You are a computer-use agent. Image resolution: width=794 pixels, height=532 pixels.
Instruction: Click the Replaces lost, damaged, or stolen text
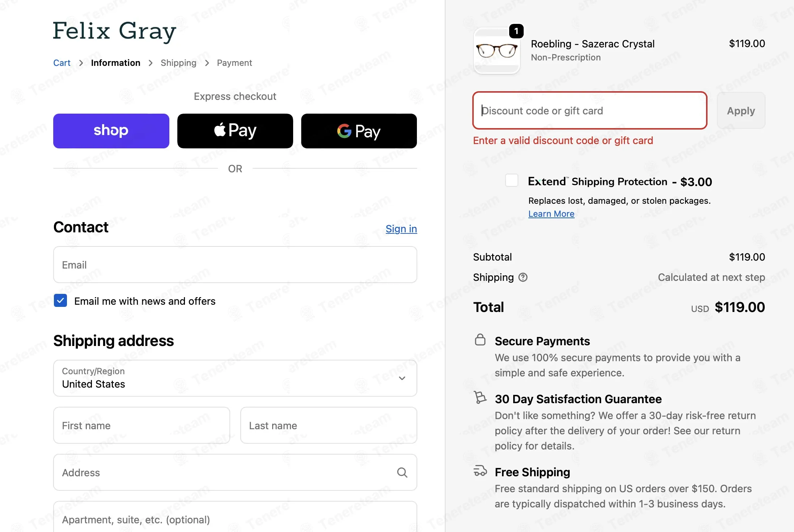[x=619, y=200]
